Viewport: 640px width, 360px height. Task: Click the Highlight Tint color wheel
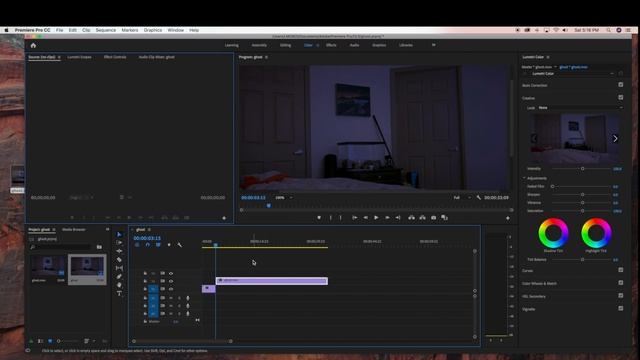596,233
